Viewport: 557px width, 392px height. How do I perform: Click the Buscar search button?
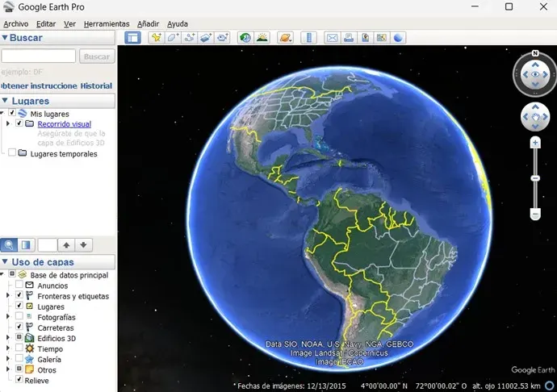click(x=97, y=56)
